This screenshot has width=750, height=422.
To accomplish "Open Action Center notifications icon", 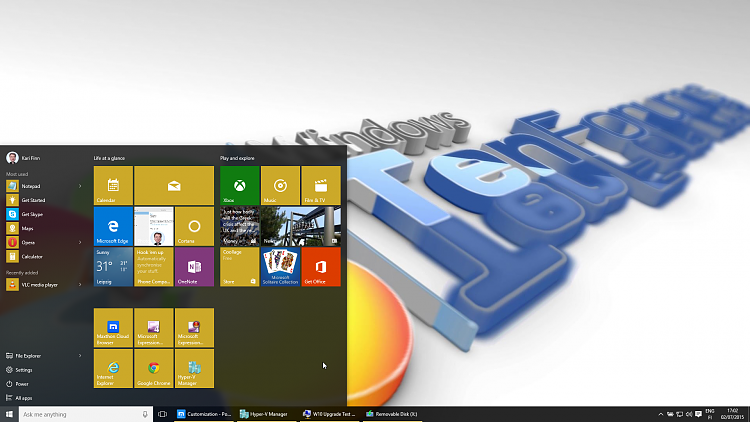I will point(698,414).
